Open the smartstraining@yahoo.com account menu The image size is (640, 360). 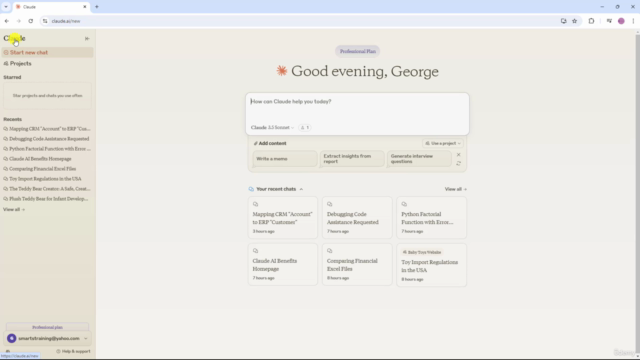pos(47,338)
